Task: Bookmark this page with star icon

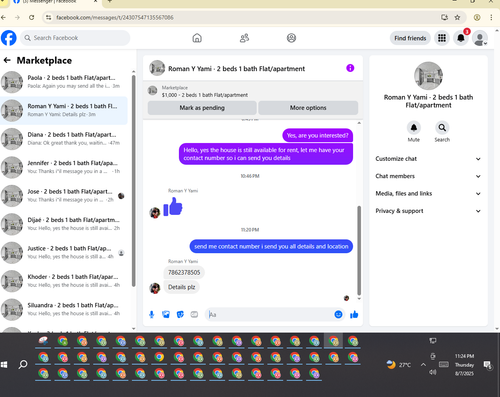Action: coord(457,17)
